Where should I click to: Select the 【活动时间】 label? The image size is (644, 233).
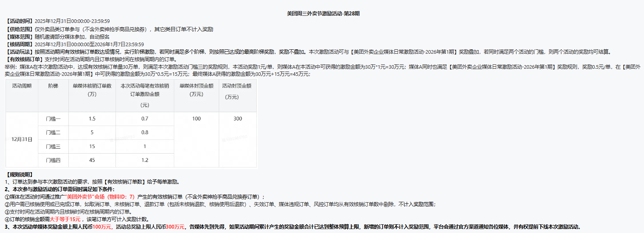point(19,21)
